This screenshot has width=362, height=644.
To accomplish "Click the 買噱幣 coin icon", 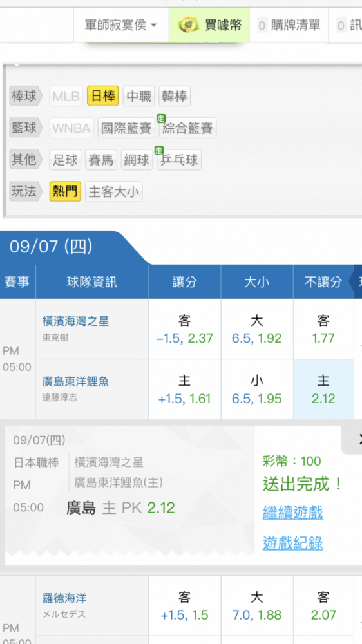I will [188, 25].
